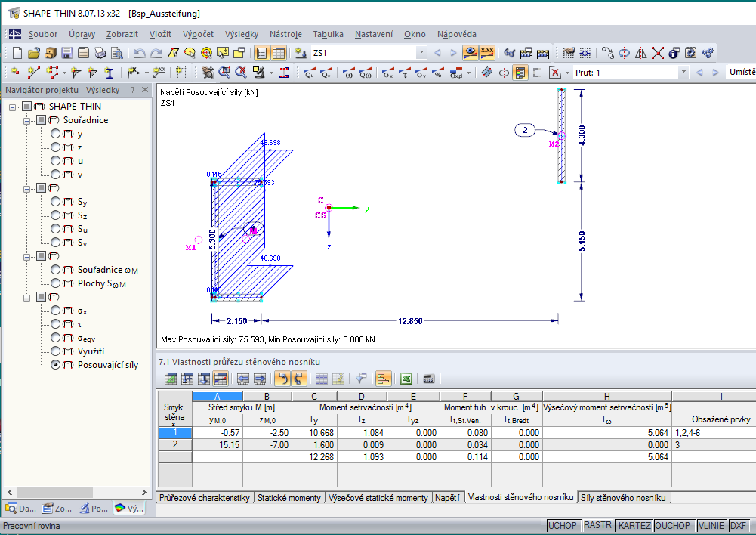Toggle UCHOP in the status bar
The height and width of the screenshot is (535, 756).
pyautogui.click(x=562, y=526)
